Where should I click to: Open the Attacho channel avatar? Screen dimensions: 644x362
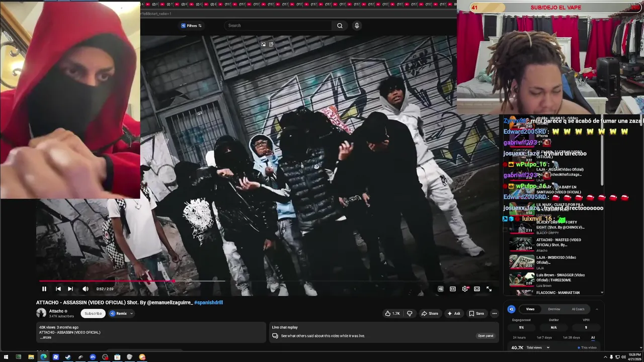pos(41,313)
